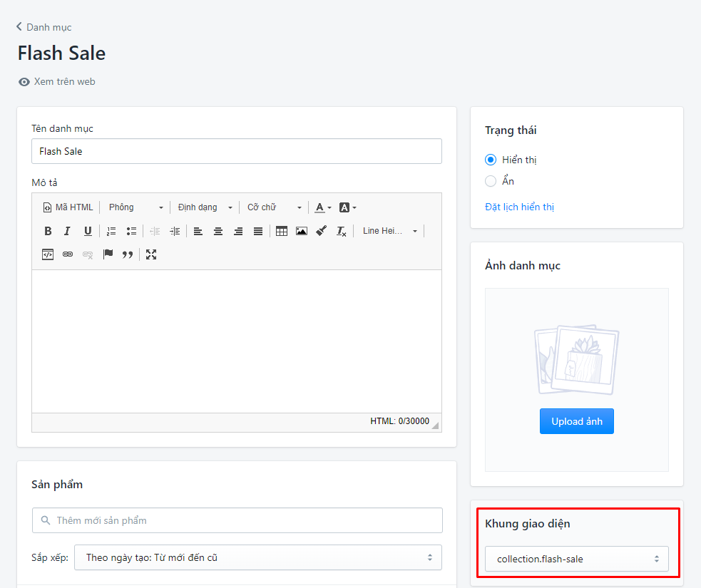Image resolution: width=701 pixels, height=588 pixels.
Task: Maximize the editor to fullscreen
Action: (x=151, y=254)
